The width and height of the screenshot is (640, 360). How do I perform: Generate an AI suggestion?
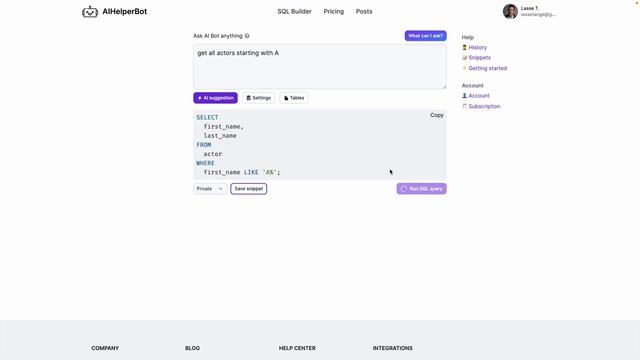pyautogui.click(x=216, y=98)
